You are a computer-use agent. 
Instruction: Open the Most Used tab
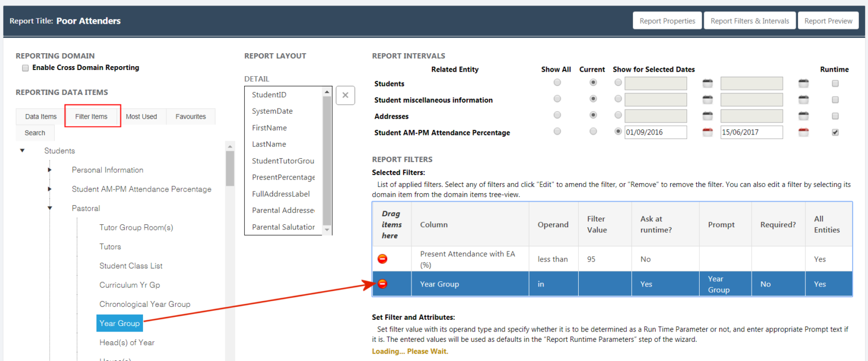coord(142,116)
